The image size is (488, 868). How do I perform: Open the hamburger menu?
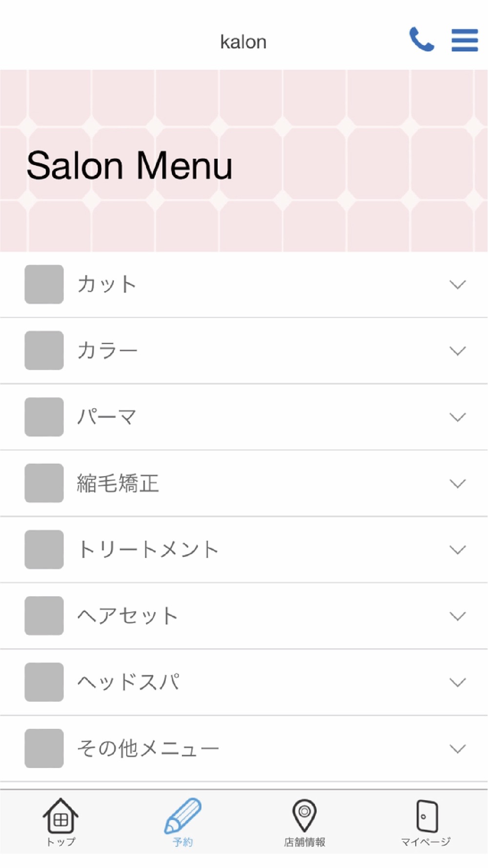464,40
